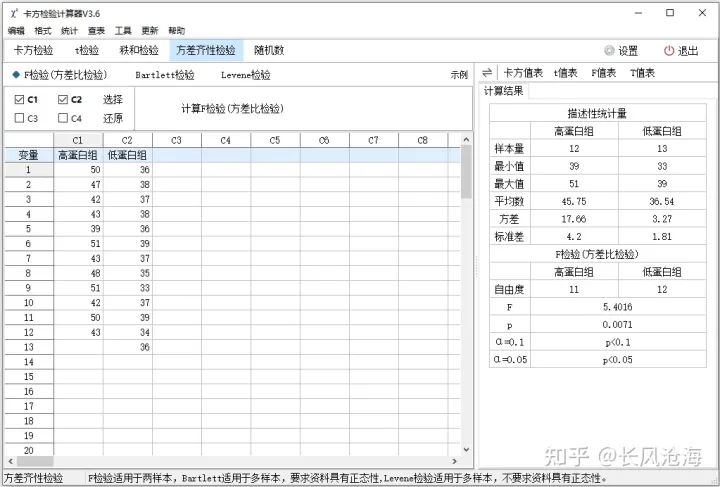Click the 低蛋白组 variable name cell

pos(127,155)
